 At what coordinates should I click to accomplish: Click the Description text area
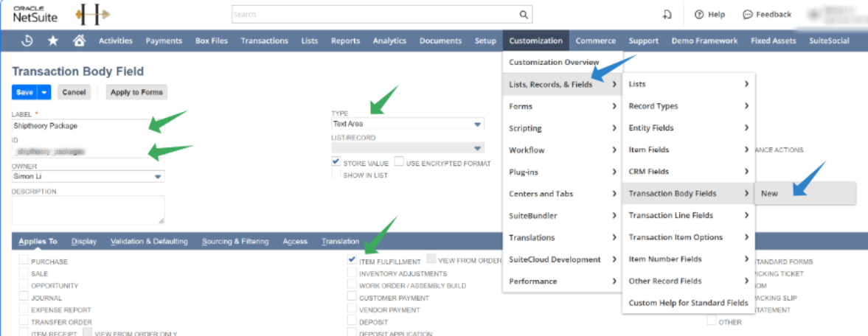click(88, 210)
